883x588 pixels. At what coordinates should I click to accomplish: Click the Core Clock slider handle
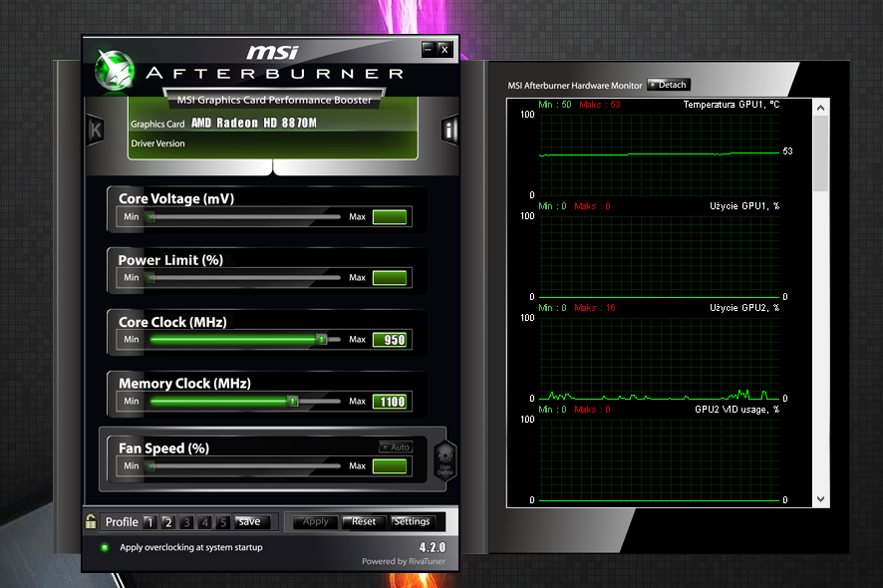click(321, 339)
